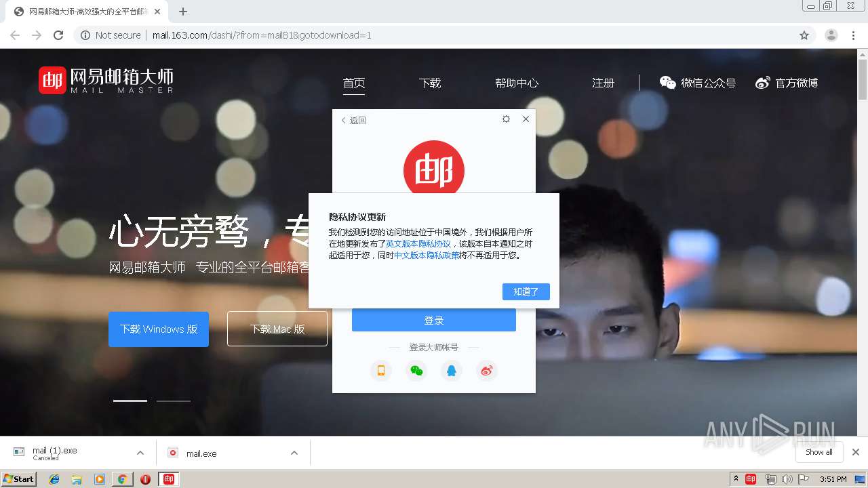Open the Chrome three-dot menu
Screen dimensions: 868x488
853,35
